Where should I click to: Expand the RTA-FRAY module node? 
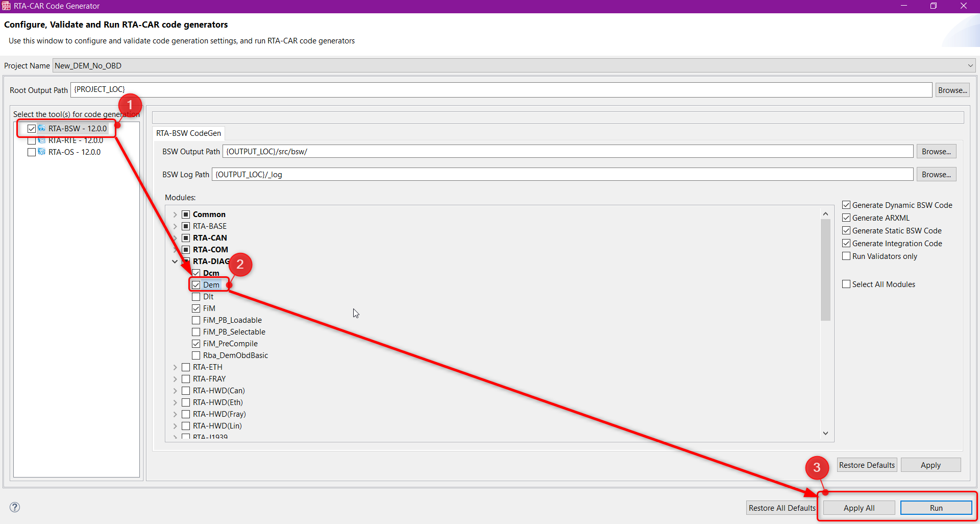175,379
